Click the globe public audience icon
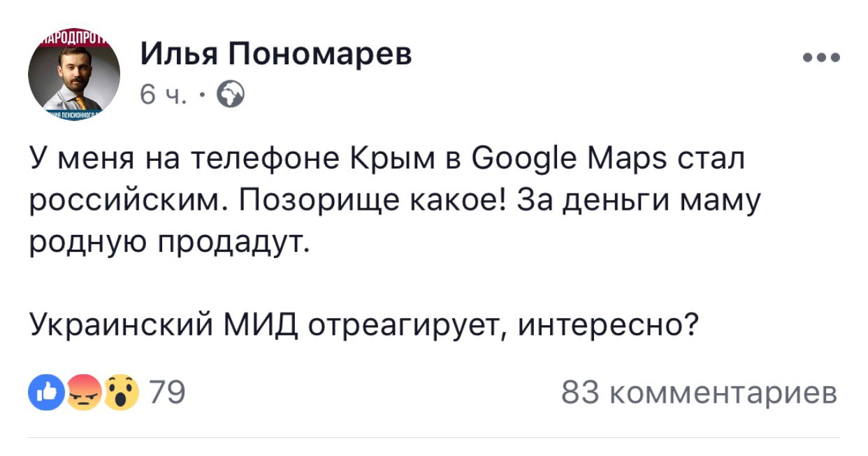 coord(231,94)
